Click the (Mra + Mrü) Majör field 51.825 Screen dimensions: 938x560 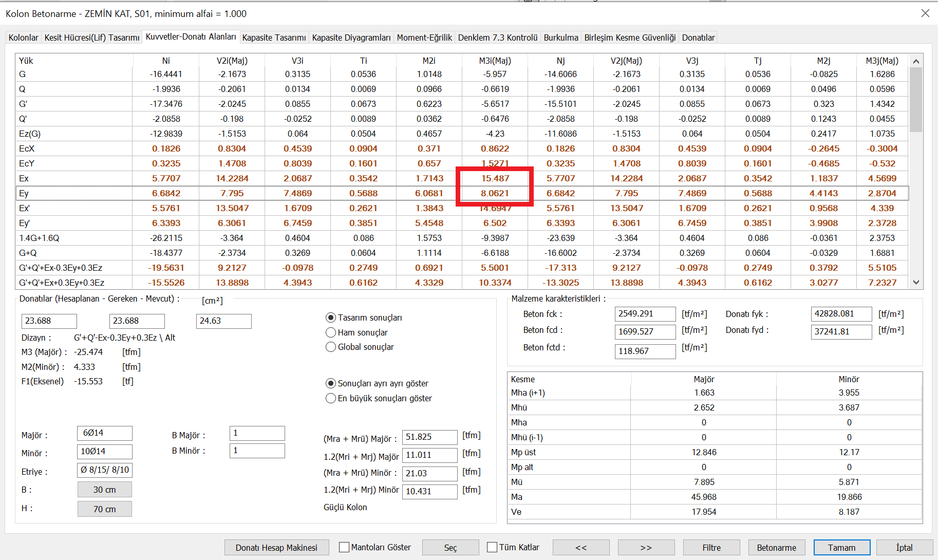tap(430, 437)
